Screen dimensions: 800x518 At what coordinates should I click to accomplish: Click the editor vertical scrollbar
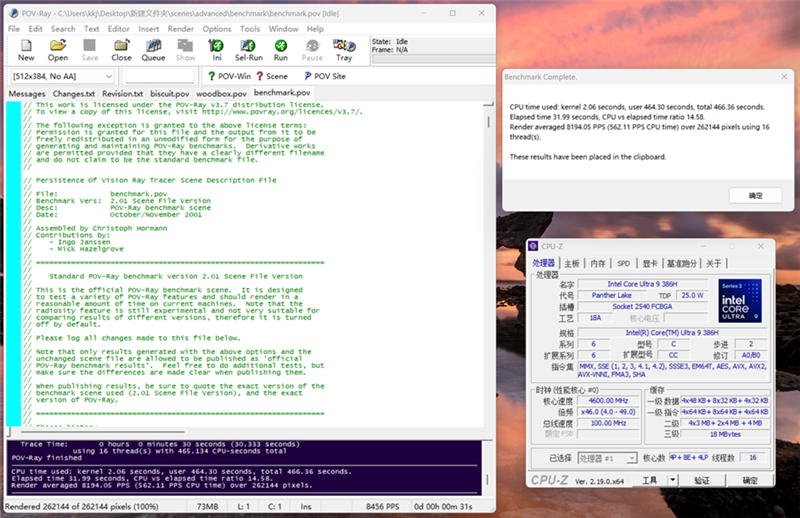pyautogui.click(x=488, y=265)
